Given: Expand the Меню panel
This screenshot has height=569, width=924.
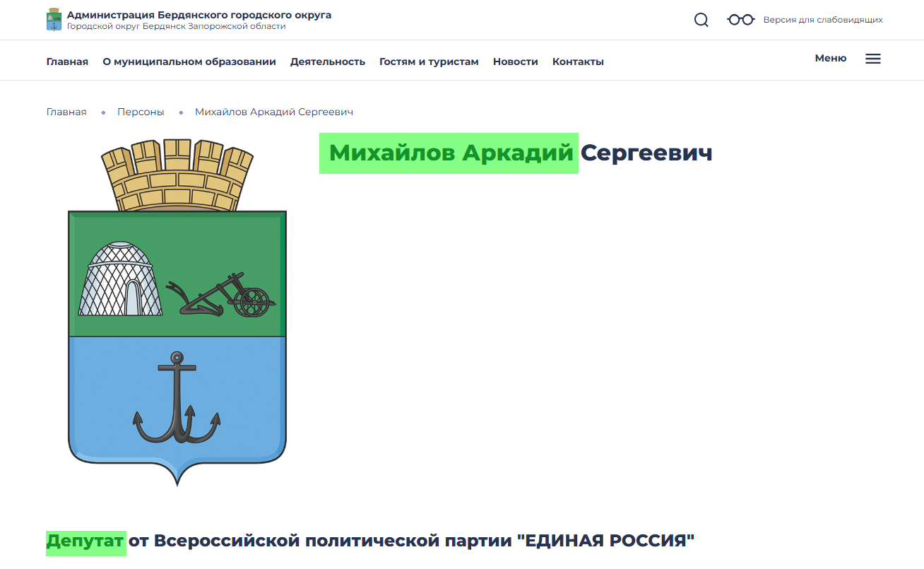Looking at the screenshot, I should (x=830, y=58).
